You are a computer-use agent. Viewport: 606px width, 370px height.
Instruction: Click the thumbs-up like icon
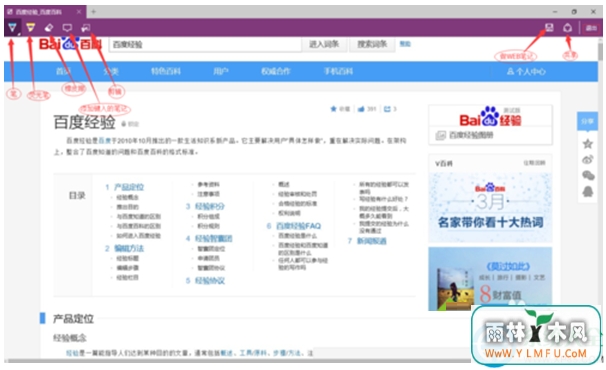point(361,109)
